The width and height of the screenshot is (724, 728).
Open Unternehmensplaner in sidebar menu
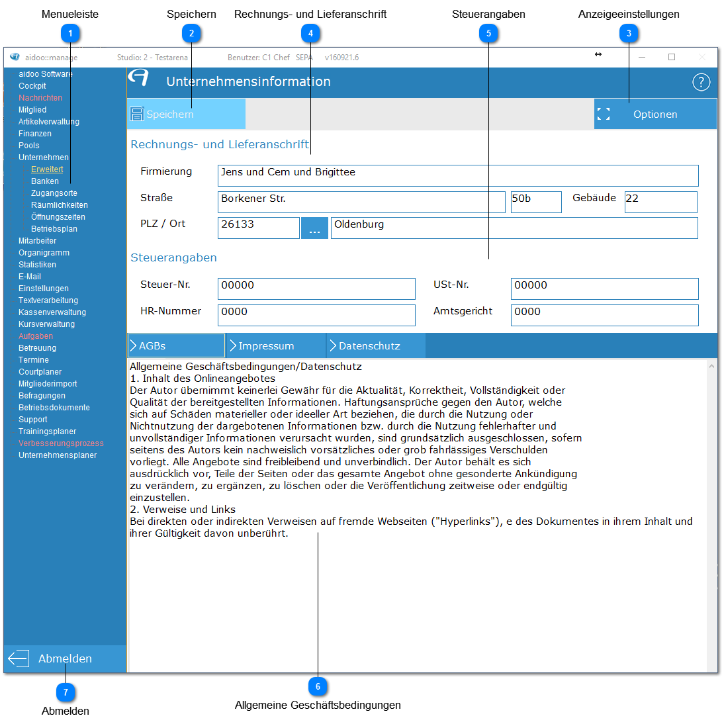pyautogui.click(x=58, y=455)
